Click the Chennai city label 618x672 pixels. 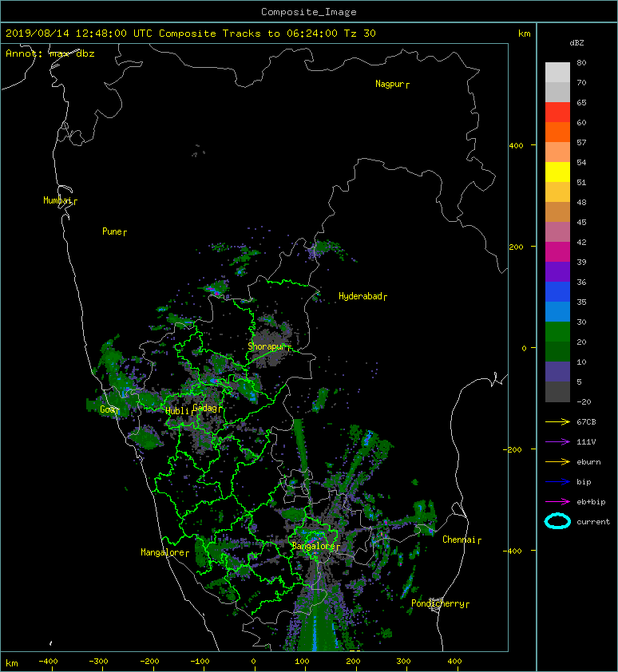459,540
